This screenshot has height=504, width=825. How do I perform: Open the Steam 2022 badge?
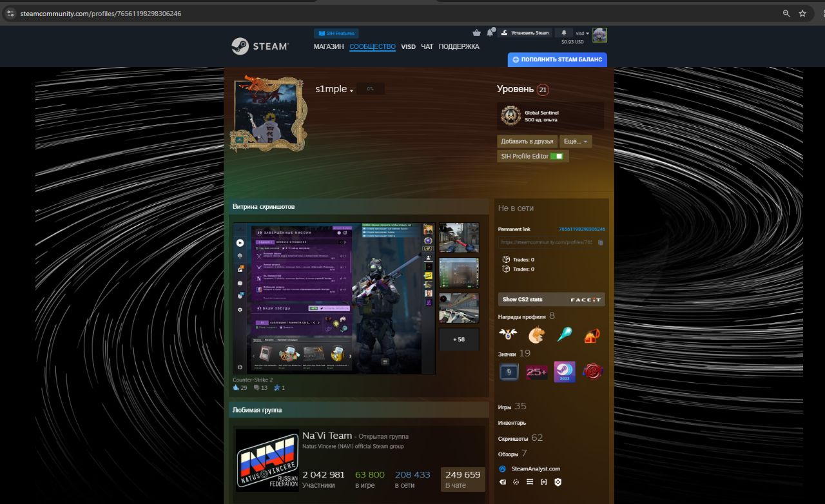coord(565,372)
